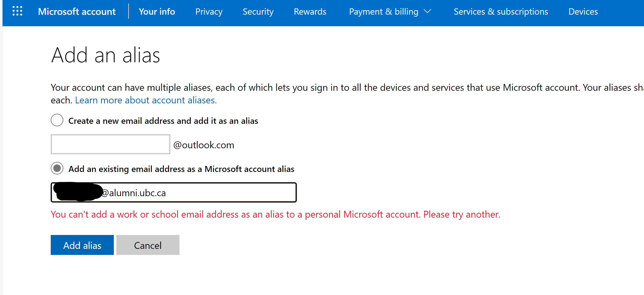Open the Privacy tab

click(209, 12)
